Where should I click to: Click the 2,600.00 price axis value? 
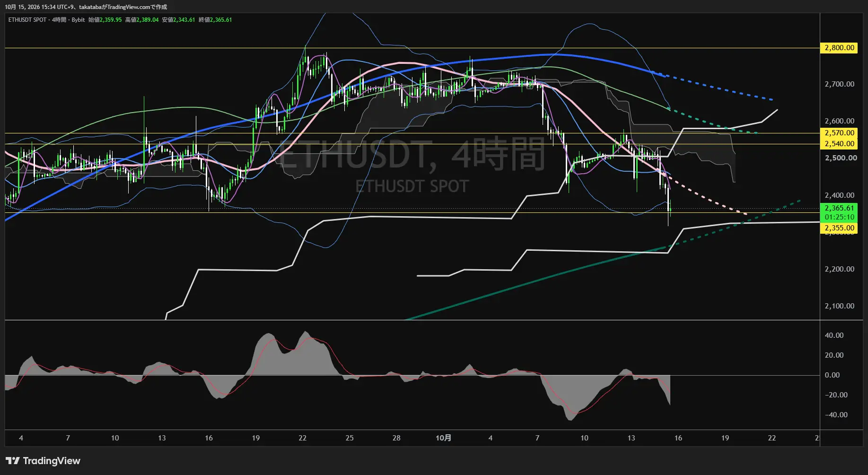click(839, 121)
